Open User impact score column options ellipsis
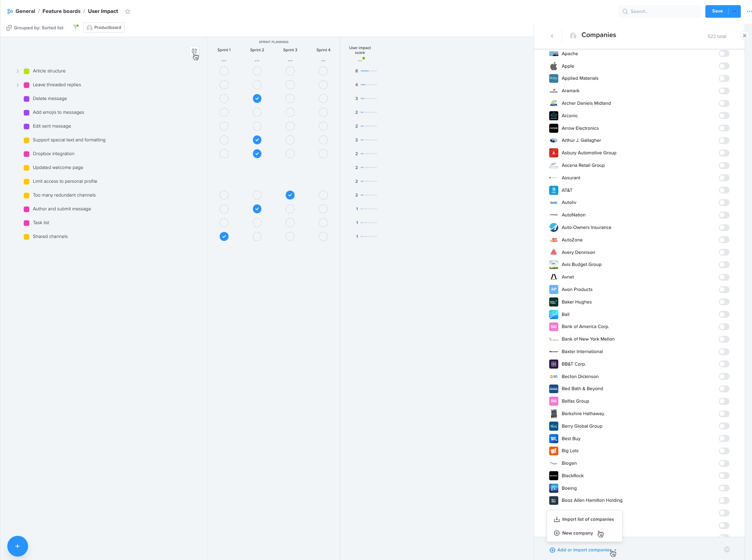 tap(360, 61)
